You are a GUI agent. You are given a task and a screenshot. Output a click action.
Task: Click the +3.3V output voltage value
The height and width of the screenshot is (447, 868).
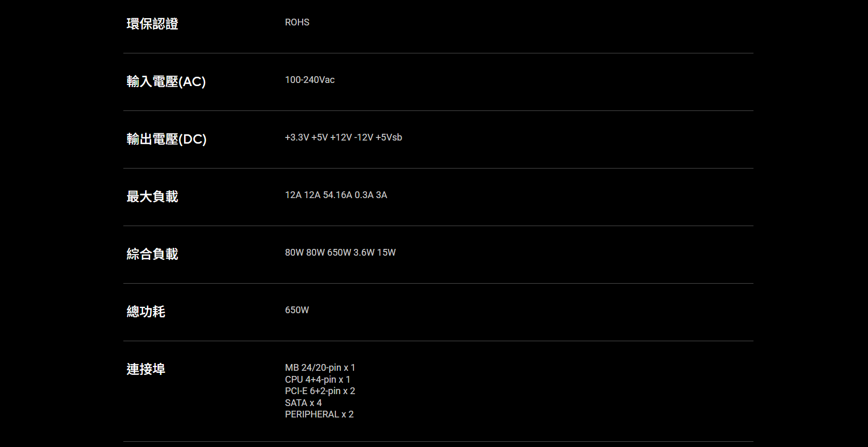tap(297, 137)
